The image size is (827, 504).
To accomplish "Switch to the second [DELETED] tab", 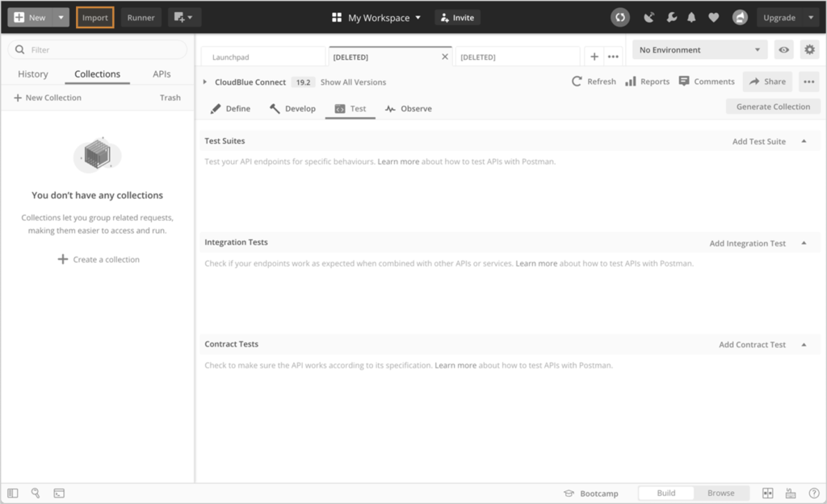I will (x=517, y=57).
